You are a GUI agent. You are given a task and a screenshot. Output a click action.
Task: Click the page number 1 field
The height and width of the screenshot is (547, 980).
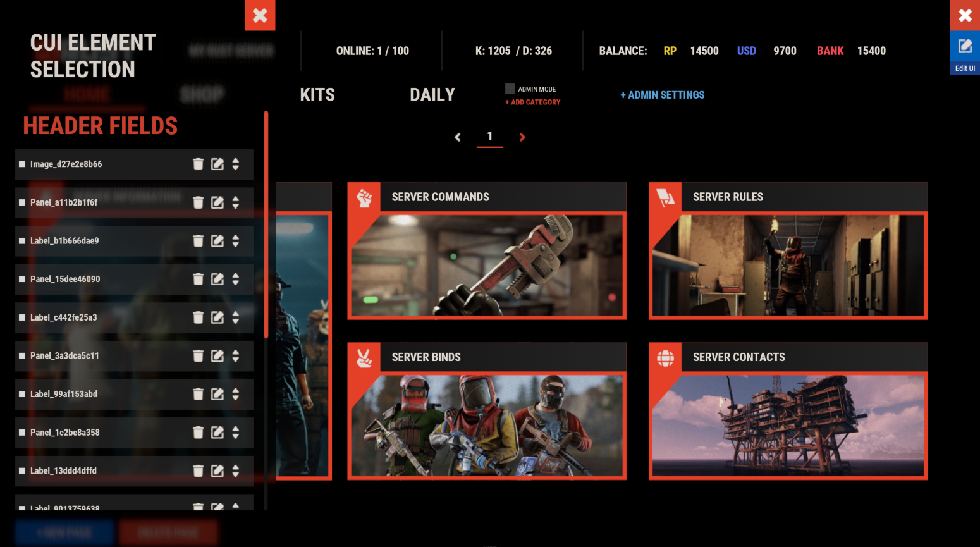490,137
